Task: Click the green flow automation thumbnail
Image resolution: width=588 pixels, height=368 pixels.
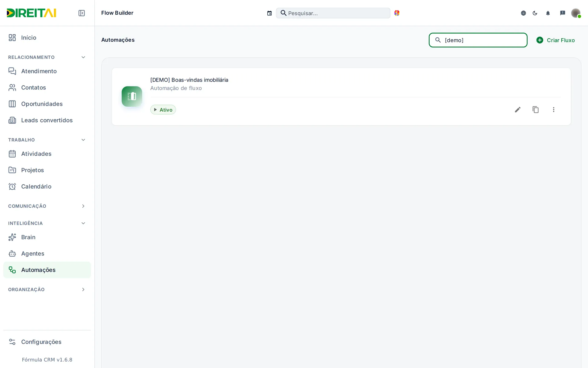Action: (132, 96)
